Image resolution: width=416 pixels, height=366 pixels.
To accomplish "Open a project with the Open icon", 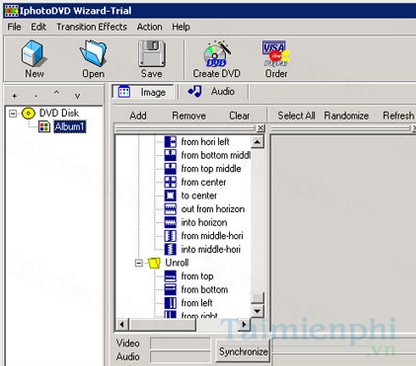I will coord(93,53).
